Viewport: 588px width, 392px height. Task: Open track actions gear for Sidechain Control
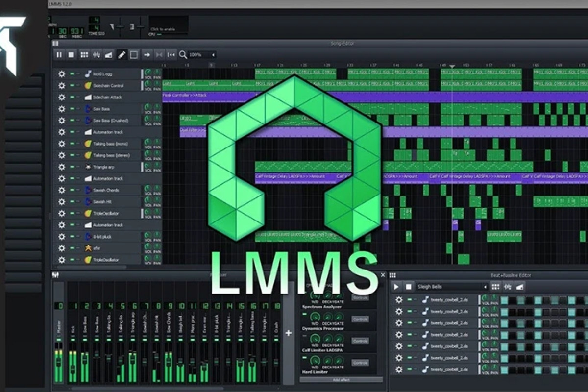61,86
